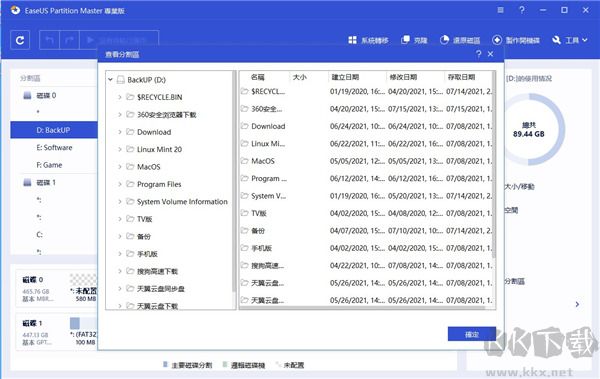Open the bootable media creator tool
The width and height of the screenshot is (600, 379).
coord(516,40)
